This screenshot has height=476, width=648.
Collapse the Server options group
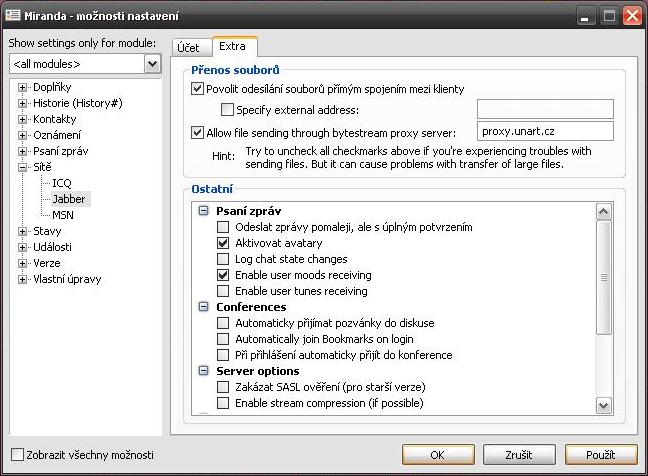[204, 371]
